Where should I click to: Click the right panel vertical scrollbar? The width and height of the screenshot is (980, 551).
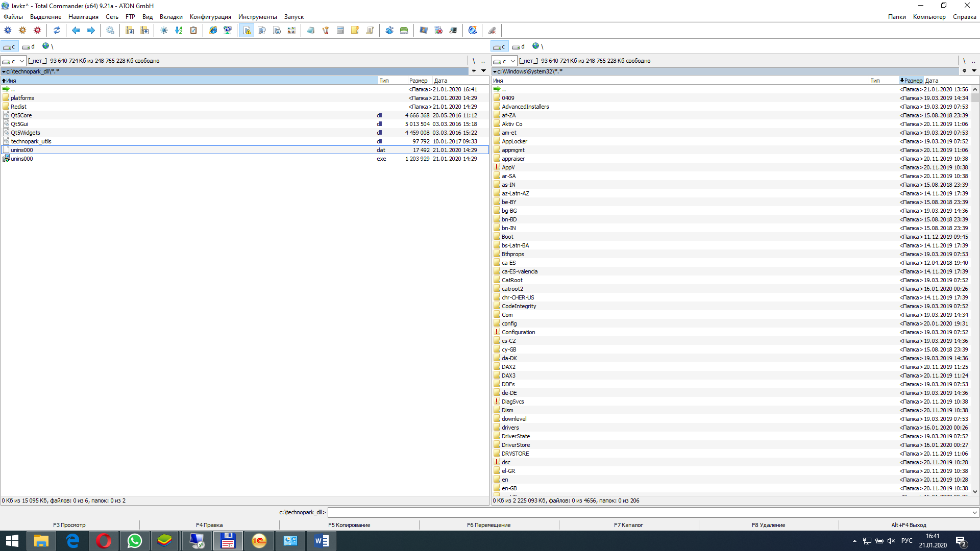pos(975,290)
